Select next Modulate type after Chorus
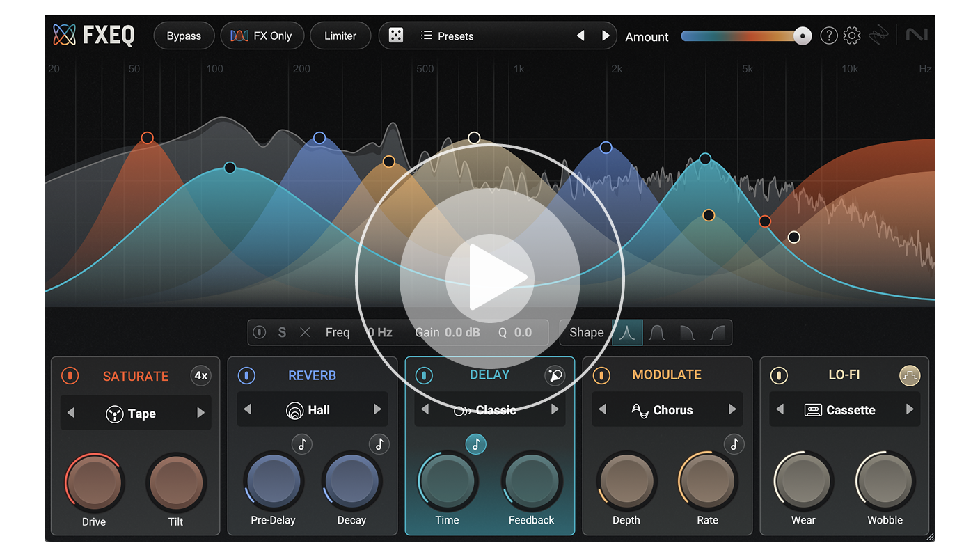This screenshot has width=980, height=557. (x=732, y=409)
